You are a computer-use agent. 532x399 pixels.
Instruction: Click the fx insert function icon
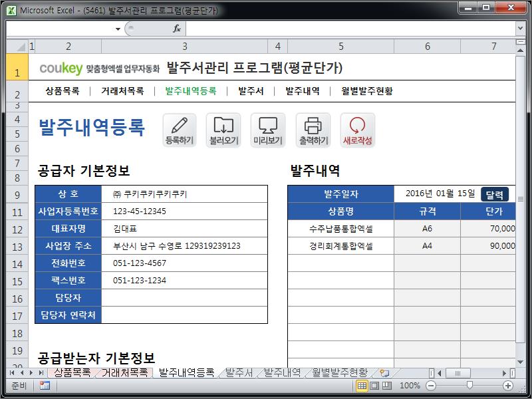point(177,29)
